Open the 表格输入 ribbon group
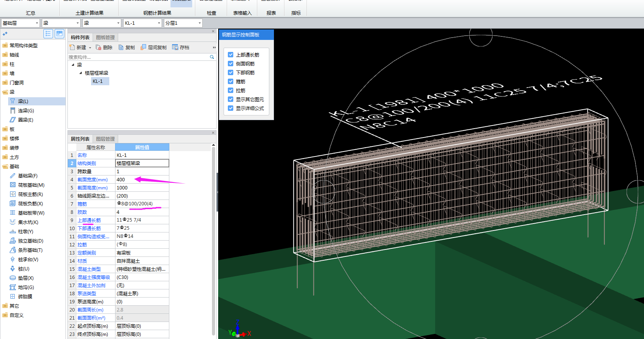 coord(243,13)
